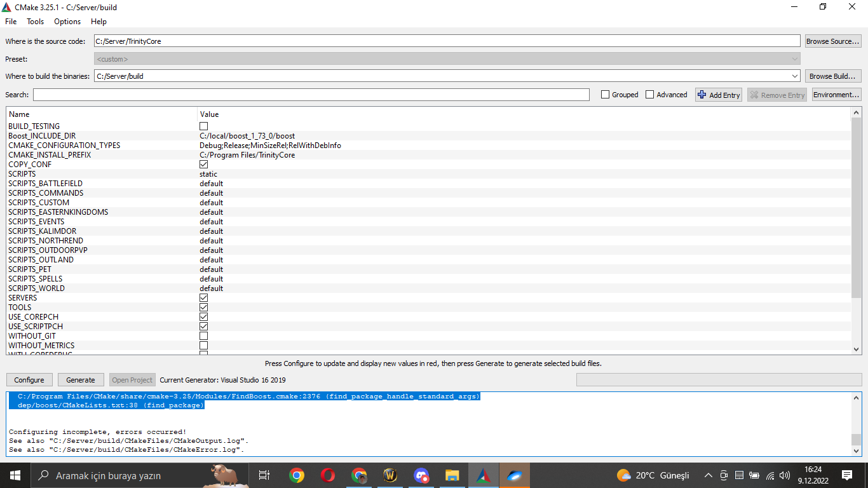This screenshot has height=488, width=868.
Task: Open the notification center icon
Action: pos(847,475)
